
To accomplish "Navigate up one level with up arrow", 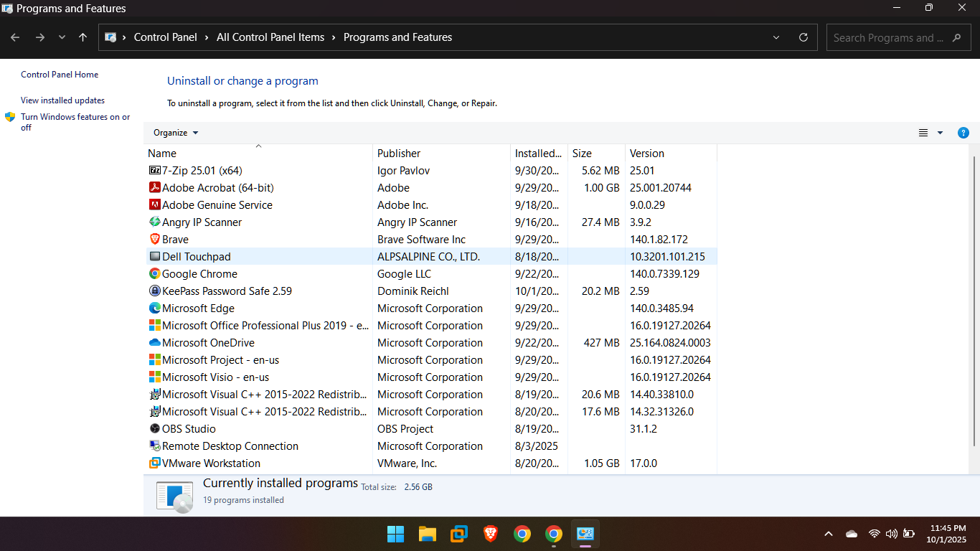I will (83, 37).
